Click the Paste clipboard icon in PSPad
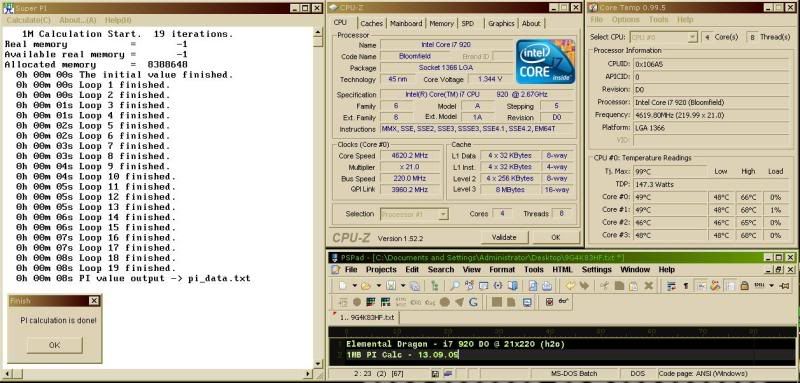Image resolution: width=800 pixels, height=383 pixels. [634, 286]
